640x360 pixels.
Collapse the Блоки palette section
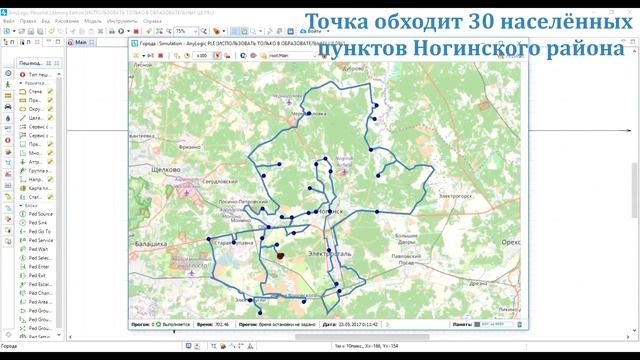pyautogui.click(x=21, y=206)
